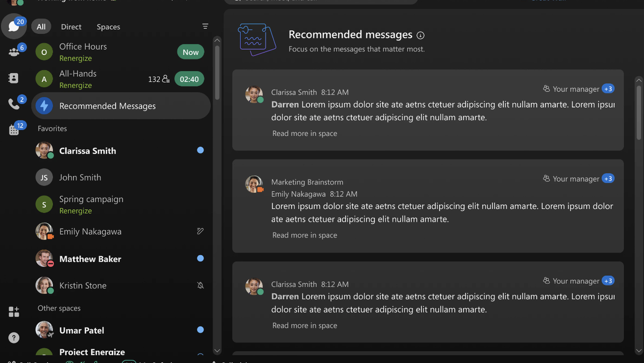Switch to the Direct tab

[71, 27]
